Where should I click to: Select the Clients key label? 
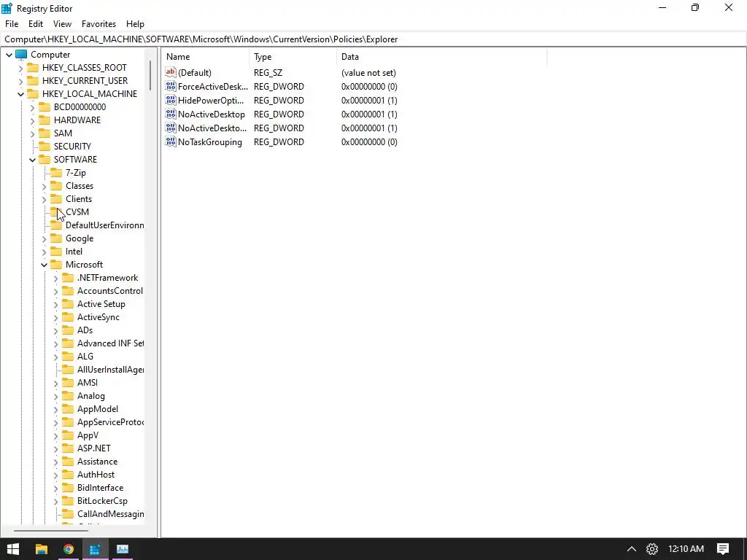(x=79, y=199)
